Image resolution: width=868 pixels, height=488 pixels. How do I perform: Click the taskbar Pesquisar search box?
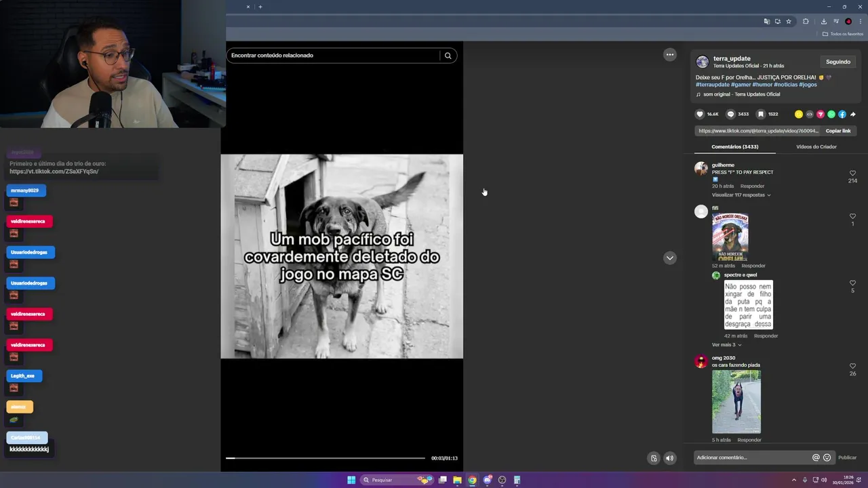click(397, 480)
